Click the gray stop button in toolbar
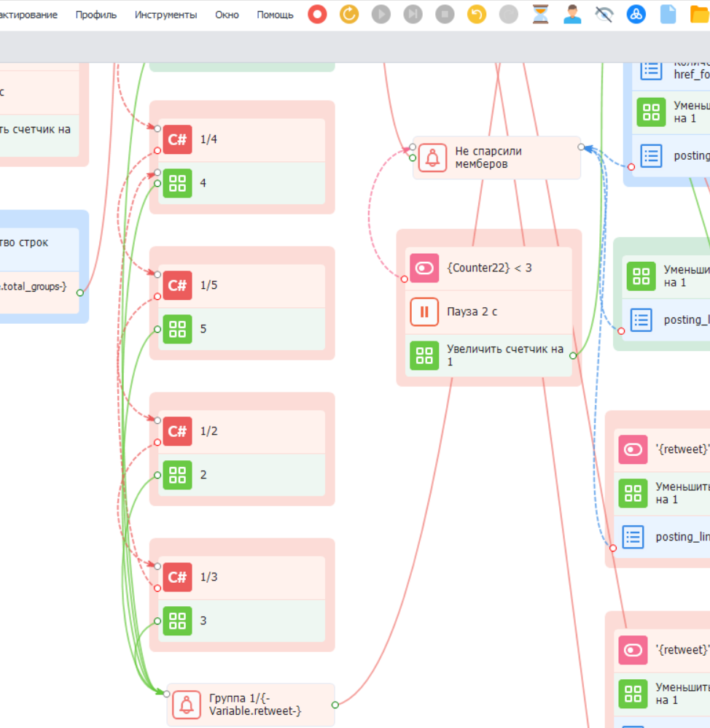Screen dimensions: 710x728 click(x=445, y=14)
